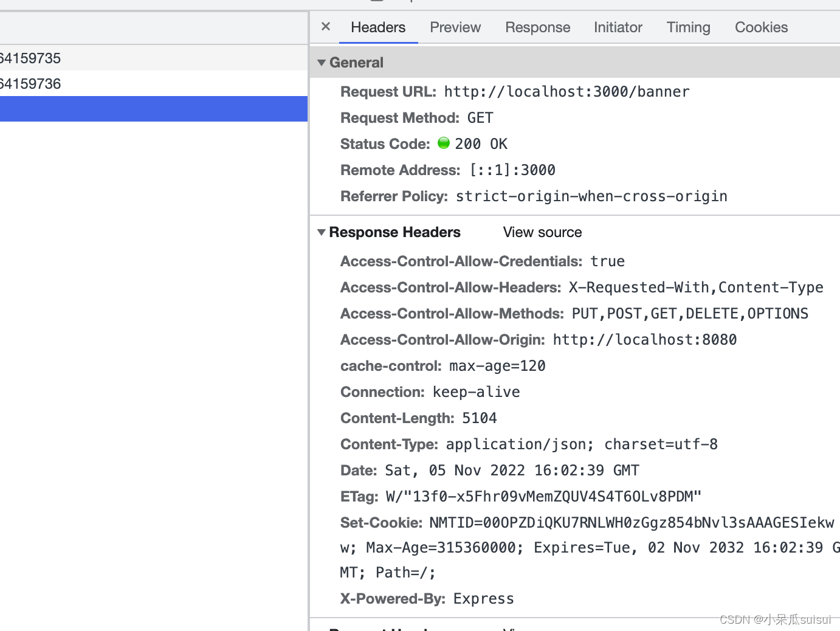Click the green status code indicator
840x631 pixels.
[444, 143]
